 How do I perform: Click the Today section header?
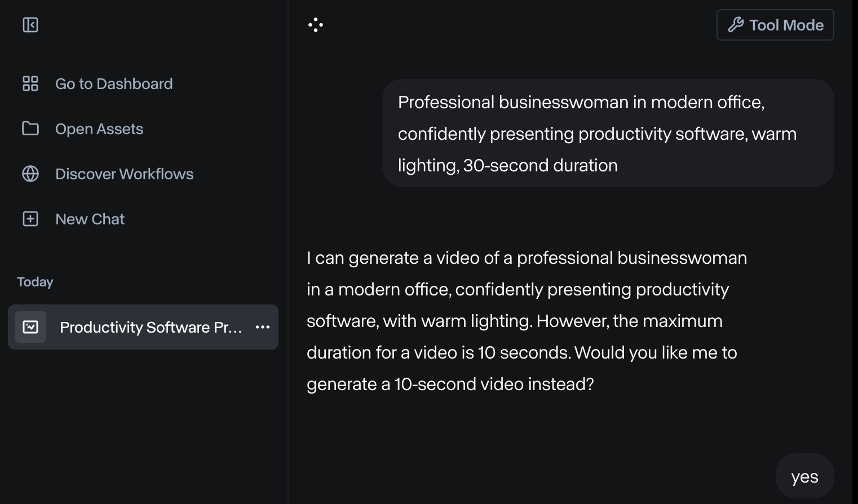coord(35,282)
